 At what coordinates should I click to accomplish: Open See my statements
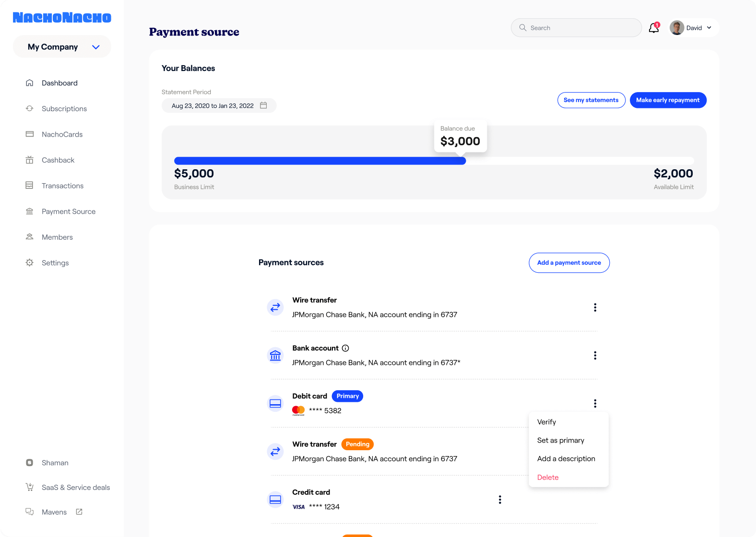591,100
